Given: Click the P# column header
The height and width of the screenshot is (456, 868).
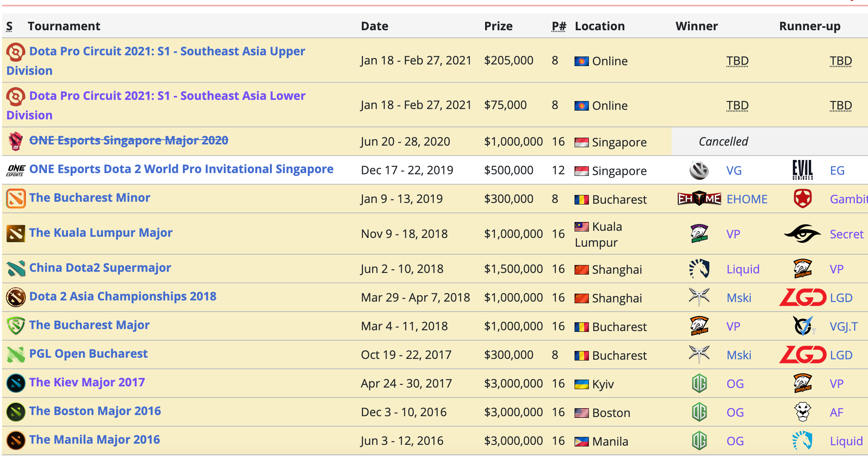Looking at the screenshot, I should (x=559, y=26).
